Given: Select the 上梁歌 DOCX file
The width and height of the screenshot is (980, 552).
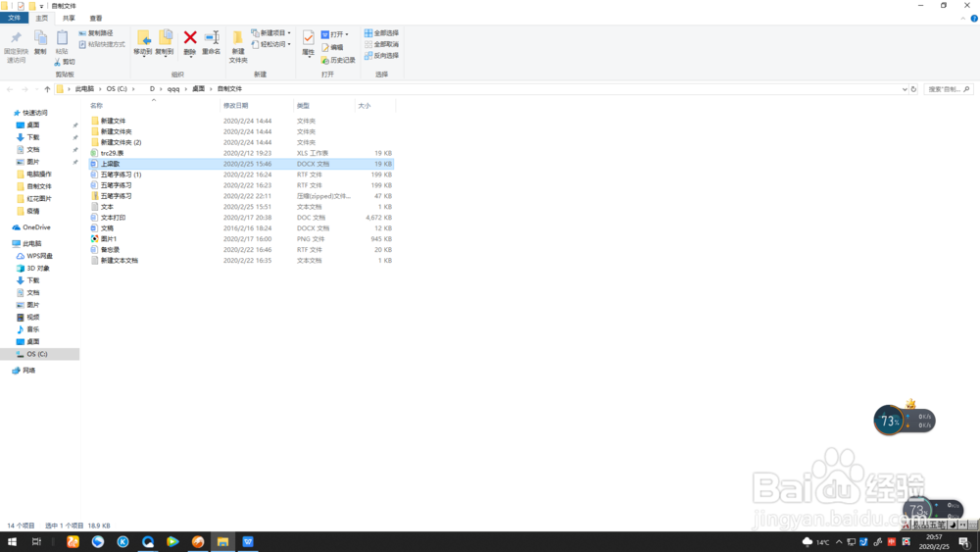Looking at the screenshot, I should 110,164.
